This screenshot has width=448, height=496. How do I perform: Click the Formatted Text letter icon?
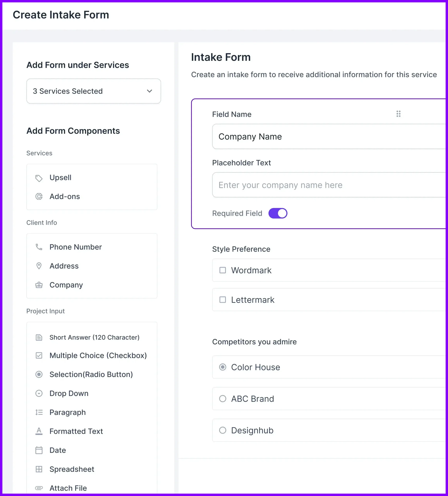coord(39,431)
